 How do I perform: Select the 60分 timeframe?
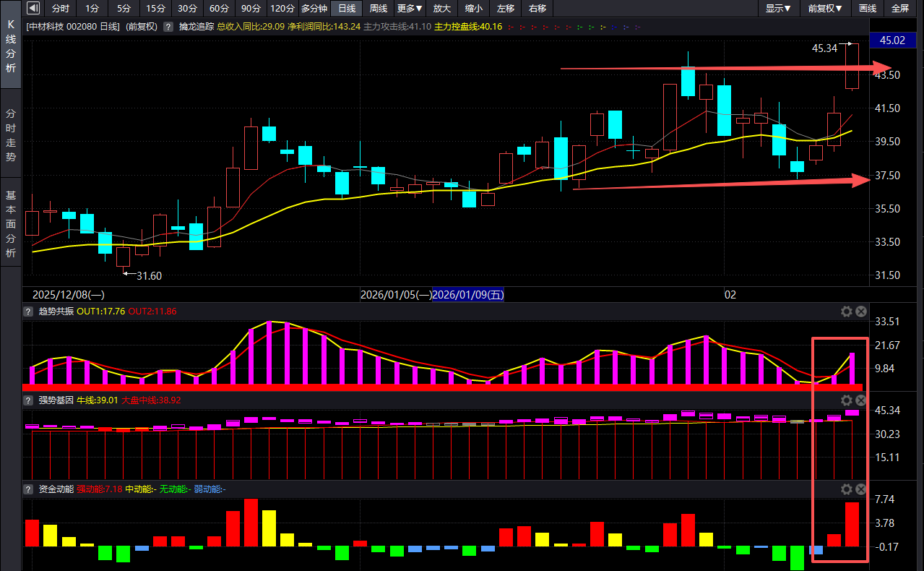point(219,9)
